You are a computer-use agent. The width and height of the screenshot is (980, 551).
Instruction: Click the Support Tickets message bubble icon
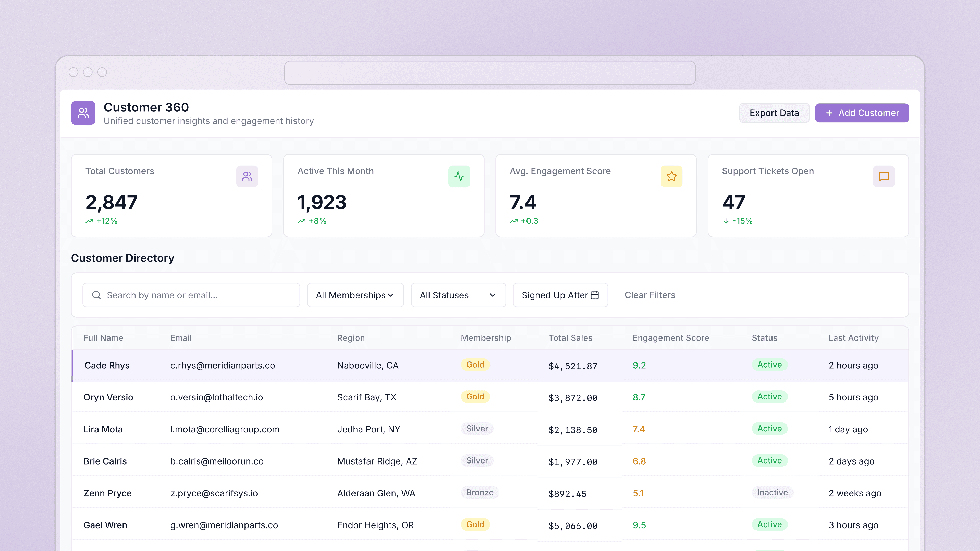[x=884, y=177]
